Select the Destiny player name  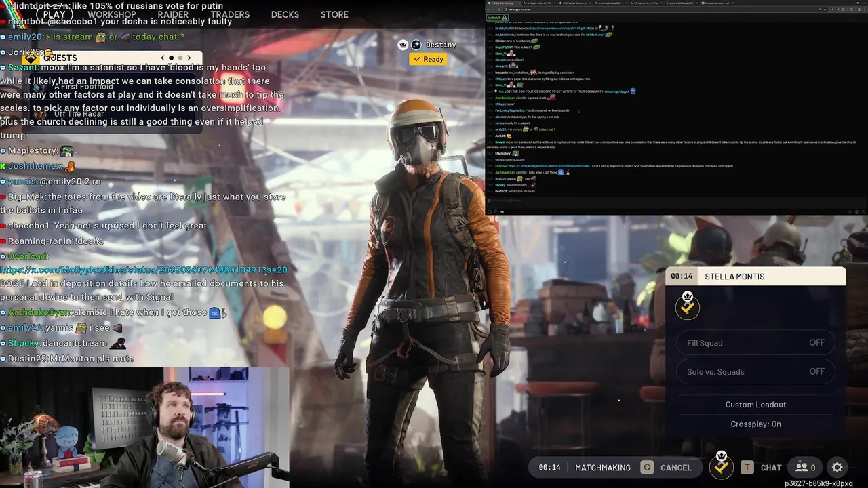(x=441, y=45)
